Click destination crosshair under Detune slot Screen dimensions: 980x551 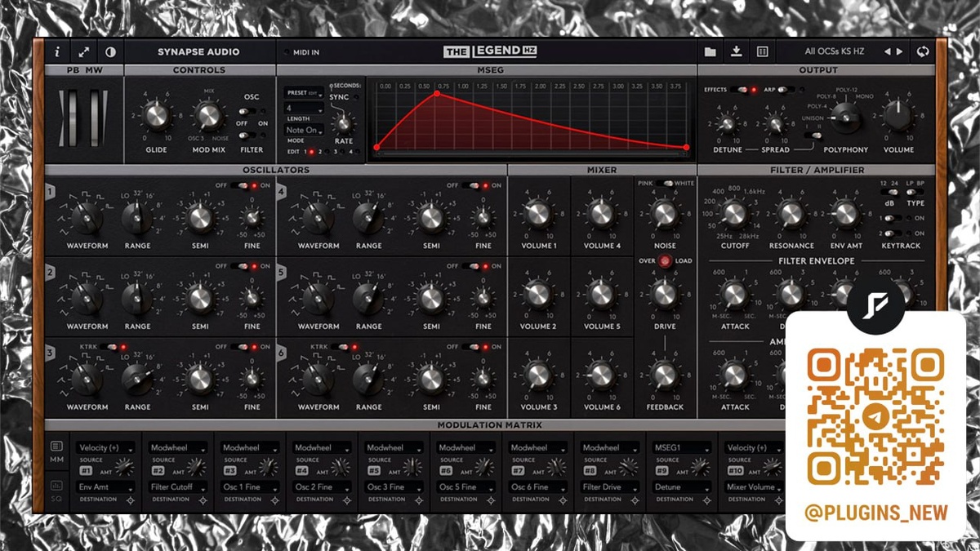click(706, 500)
